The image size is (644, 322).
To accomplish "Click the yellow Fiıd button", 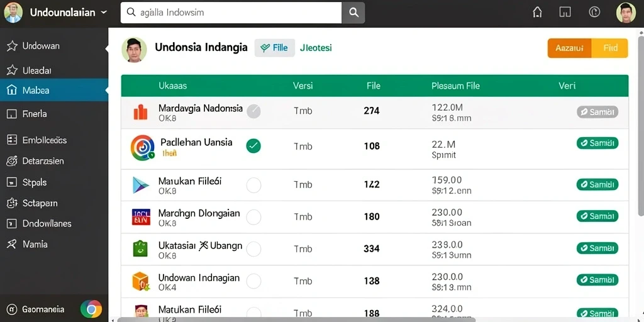I will click(610, 48).
